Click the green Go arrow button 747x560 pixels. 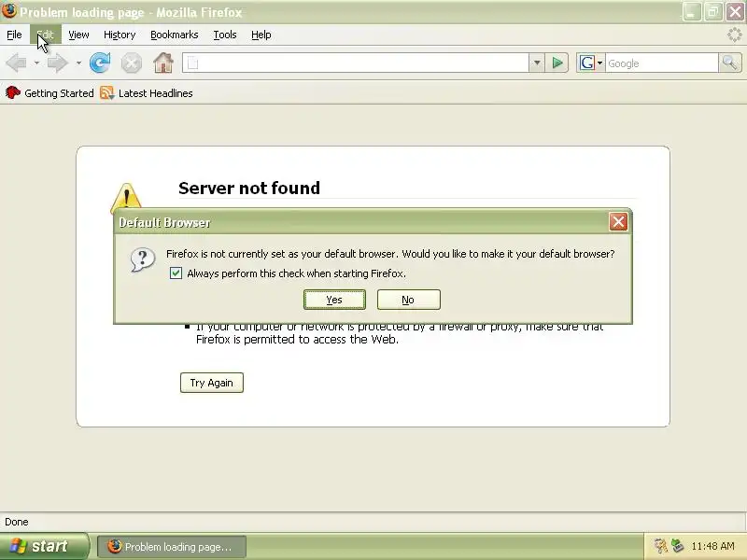click(x=557, y=63)
